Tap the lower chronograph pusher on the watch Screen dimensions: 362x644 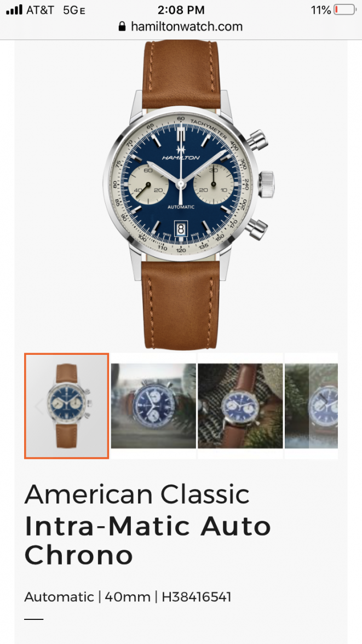[257, 229]
